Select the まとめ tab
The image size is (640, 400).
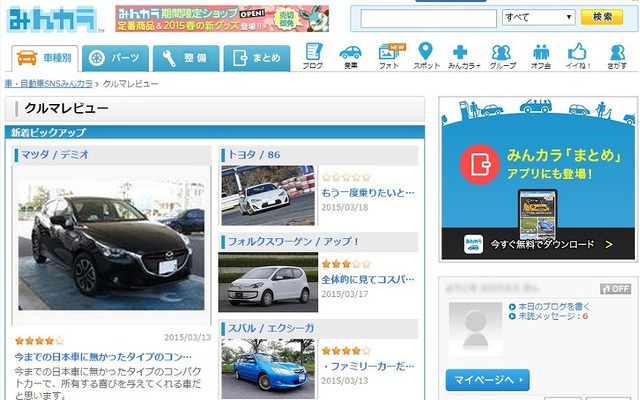[257, 58]
